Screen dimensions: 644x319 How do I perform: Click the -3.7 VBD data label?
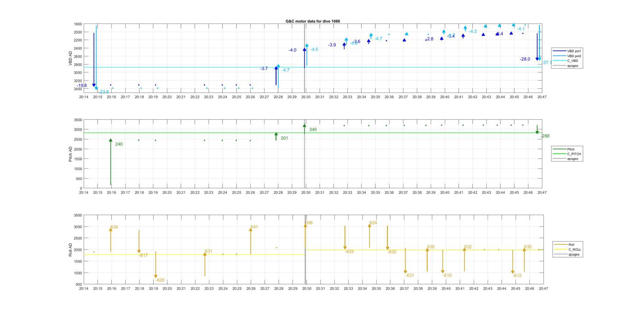click(264, 69)
